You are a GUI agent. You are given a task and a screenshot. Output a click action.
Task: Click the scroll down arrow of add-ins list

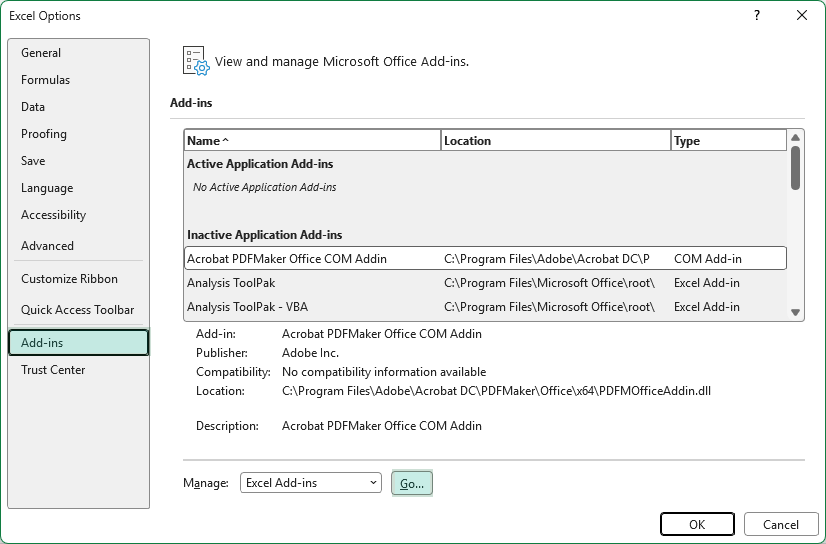795,312
